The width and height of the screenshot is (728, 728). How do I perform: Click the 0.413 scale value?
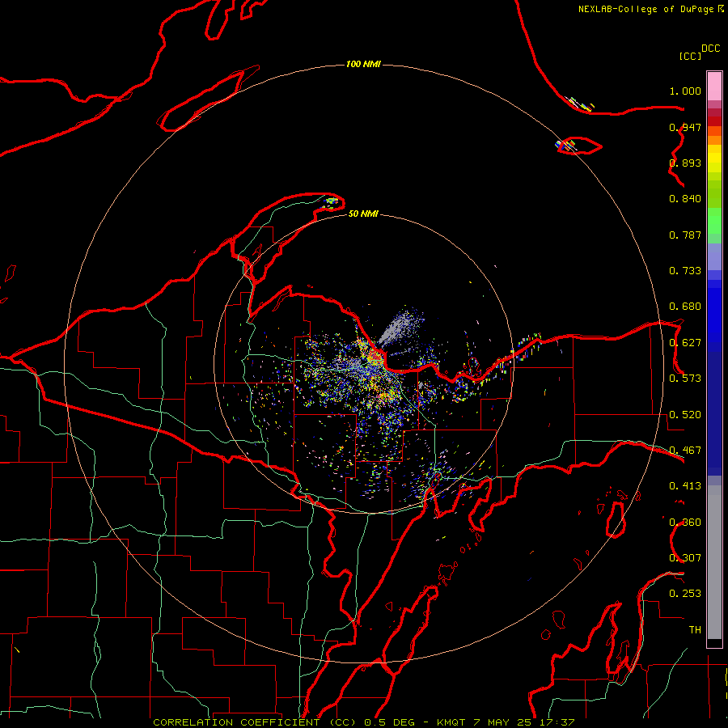click(x=685, y=486)
